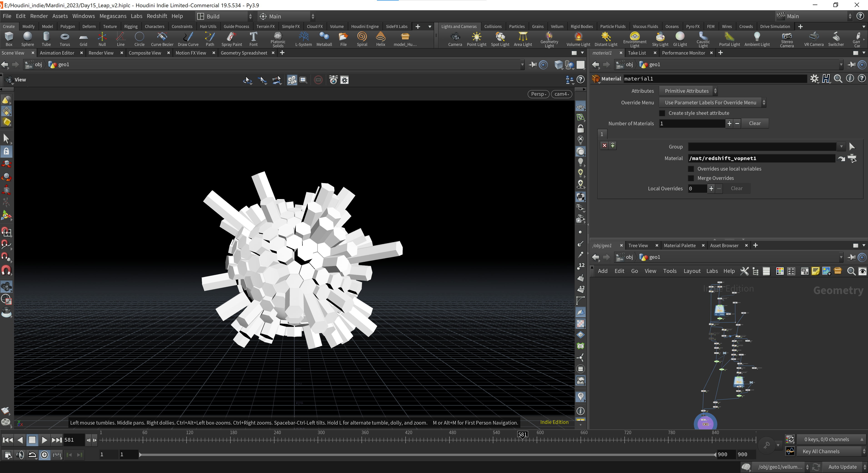The image size is (868, 473).
Task: Launch the L-System shelf tool
Action: [303, 39]
